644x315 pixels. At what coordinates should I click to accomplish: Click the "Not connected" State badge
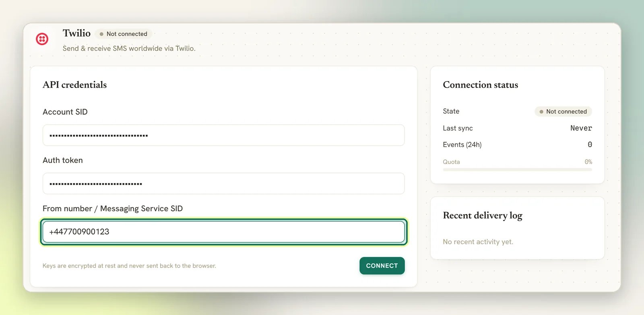[563, 111]
